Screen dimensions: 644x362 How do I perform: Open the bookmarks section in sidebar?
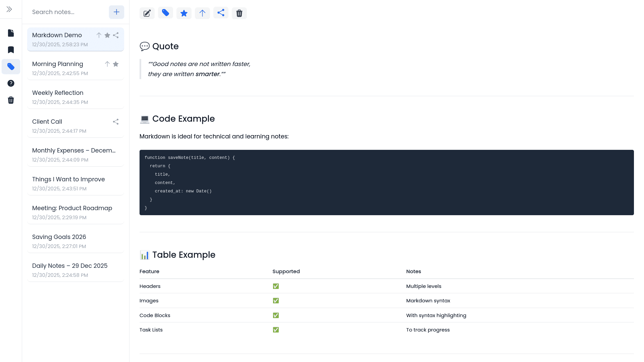(x=11, y=50)
